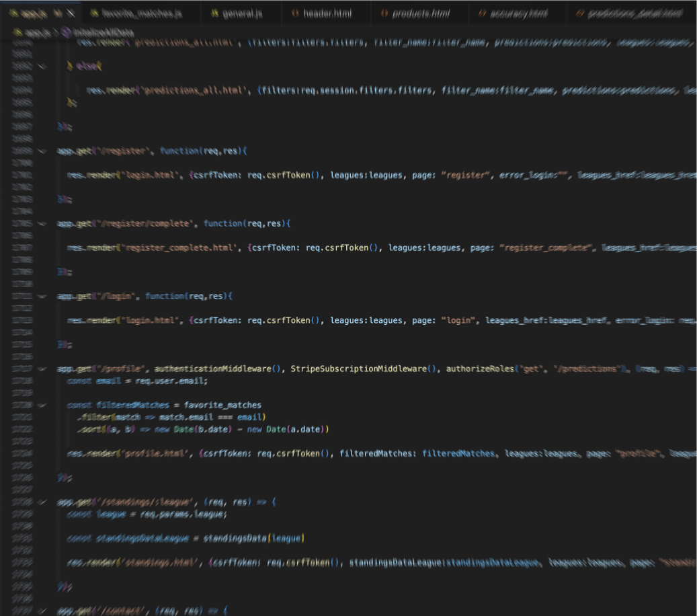The width and height of the screenshot is (697, 616).
Task: Click app.js in the breadcrumb path
Action: (34, 32)
